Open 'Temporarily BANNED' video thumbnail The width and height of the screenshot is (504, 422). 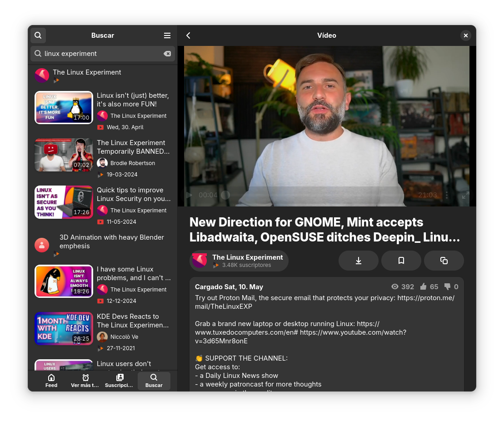64,155
